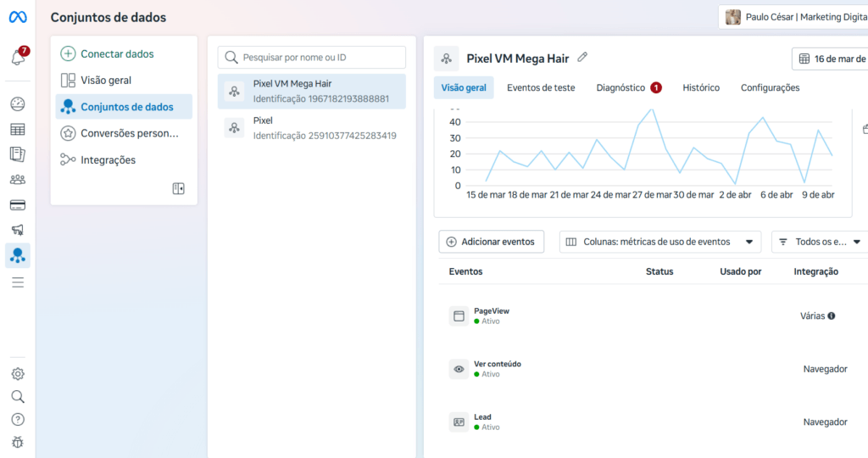Click Adicionar eventos button
This screenshot has height=458, width=868.
coord(491,242)
